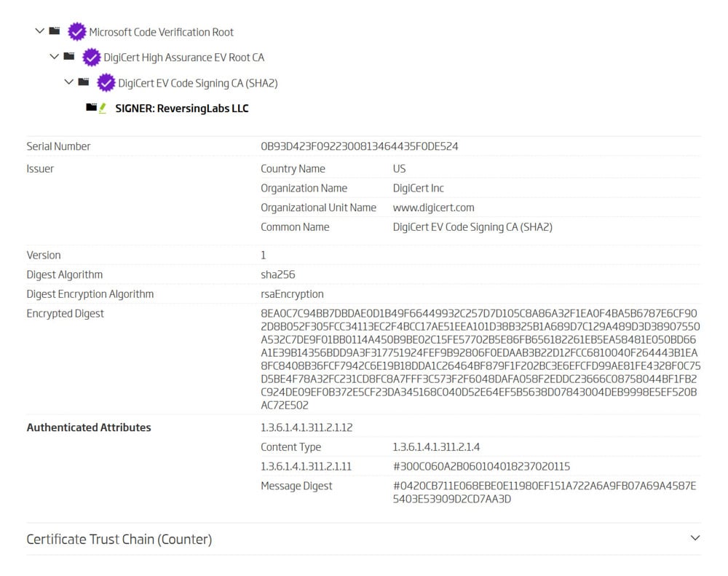
Task: Click folder icon beside DigiCert High Assurance EV Root CA
Action: 69,56
